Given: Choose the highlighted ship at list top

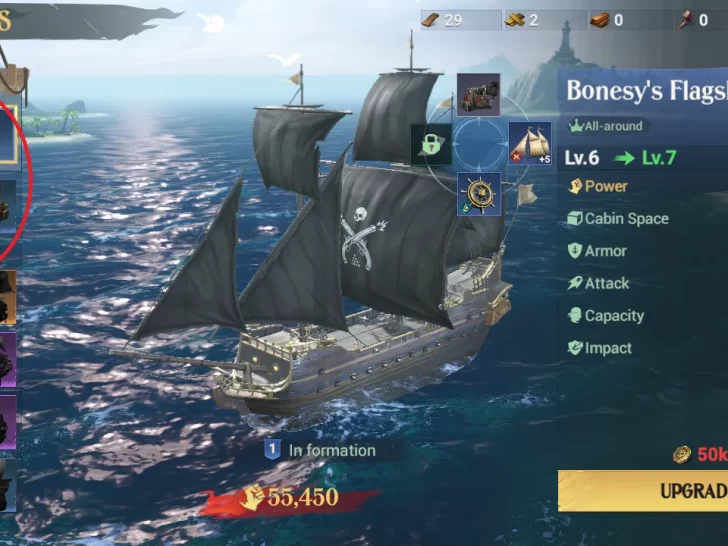Looking at the screenshot, I should (x=9, y=135).
